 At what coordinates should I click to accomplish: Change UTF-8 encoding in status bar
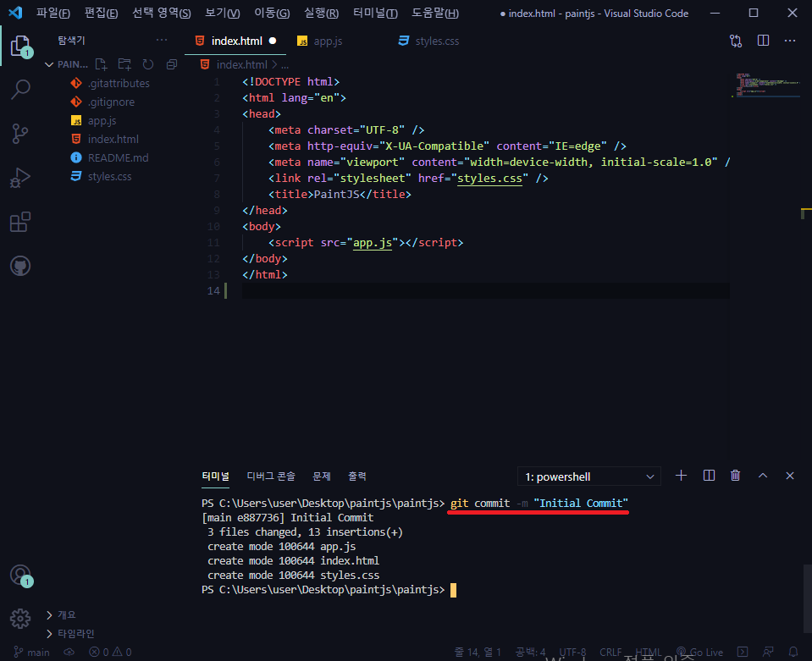pyautogui.click(x=572, y=653)
